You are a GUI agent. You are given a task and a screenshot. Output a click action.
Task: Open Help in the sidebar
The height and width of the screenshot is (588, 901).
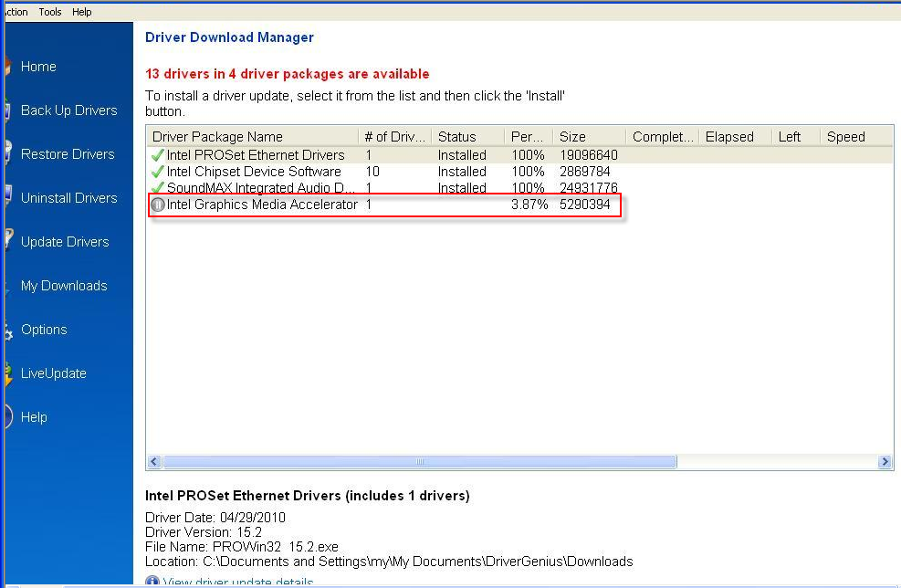34,417
